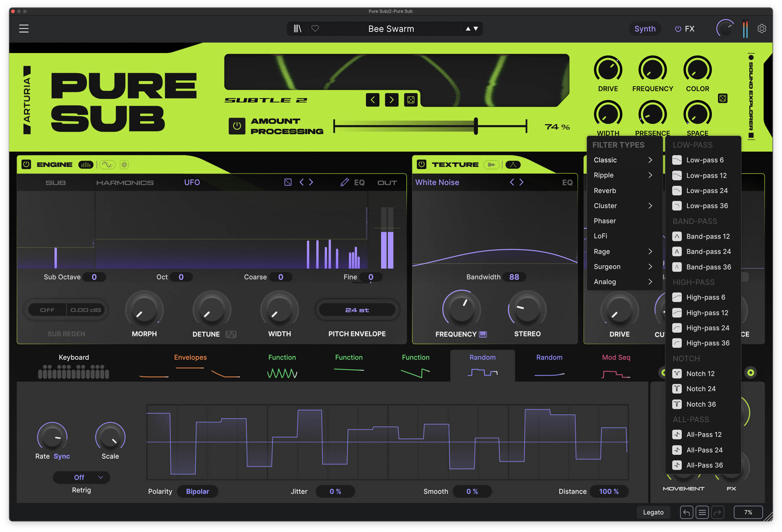782x532 pixels.
Task: Choose the Low-pass 6 filter icon
Action: click(677, 160)
